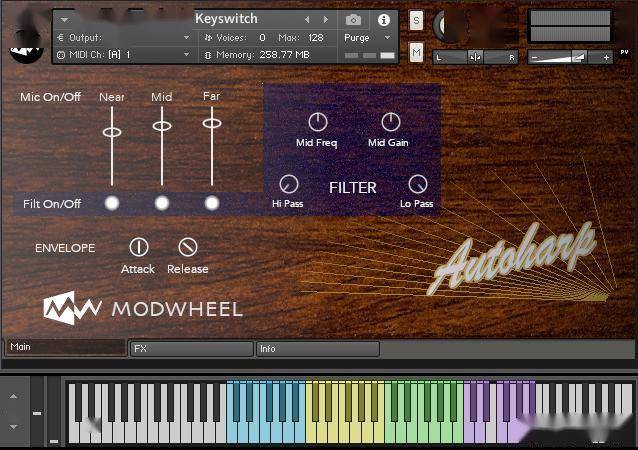Click the camera snapshot icon
This screenshot has width=638, height=450.
click(x=353, y=19)
